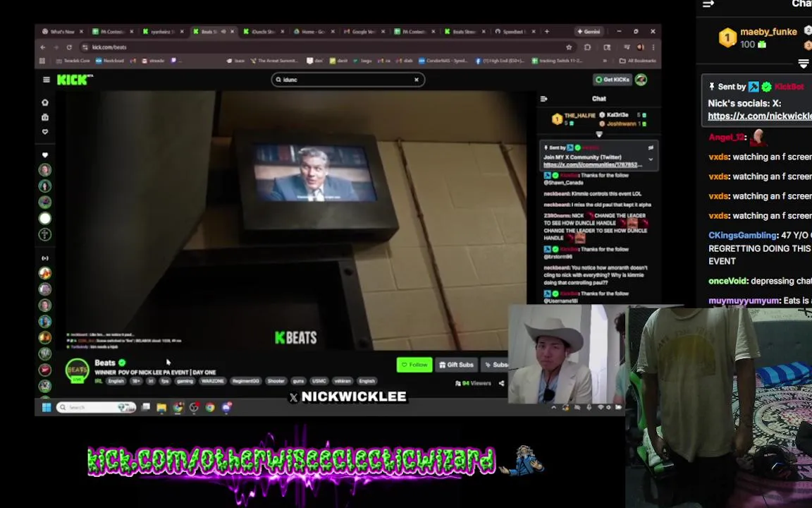The height and width of the screenshot is (508, 812).
Task: Click THE_HALFIE in gift leaderboard
Action: coord(579,116)
